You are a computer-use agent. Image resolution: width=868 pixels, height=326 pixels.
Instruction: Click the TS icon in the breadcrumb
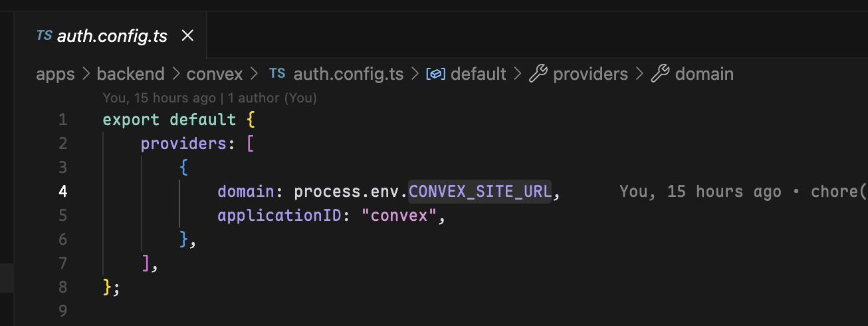277,74
